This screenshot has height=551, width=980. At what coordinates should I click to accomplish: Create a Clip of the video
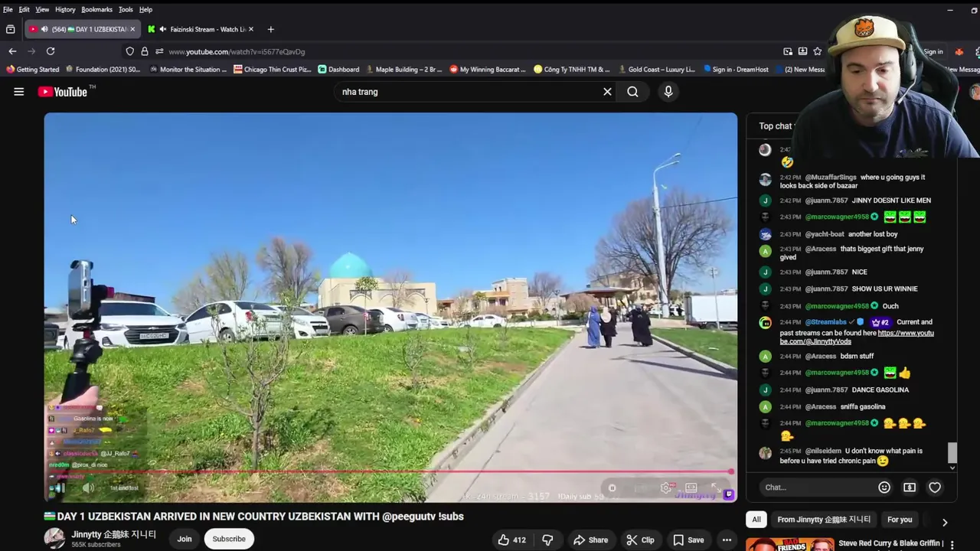640,540
